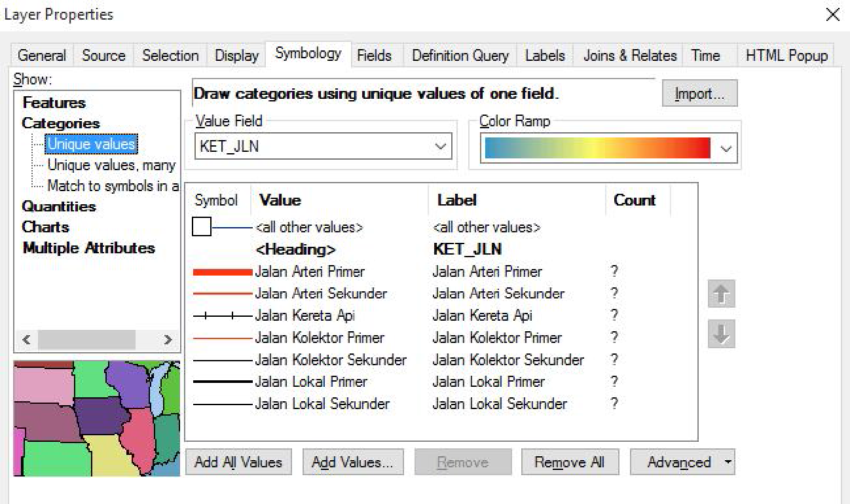
Task: Click the Show list horizontal scrollbar thumb
Action: [x=86, y=340]
